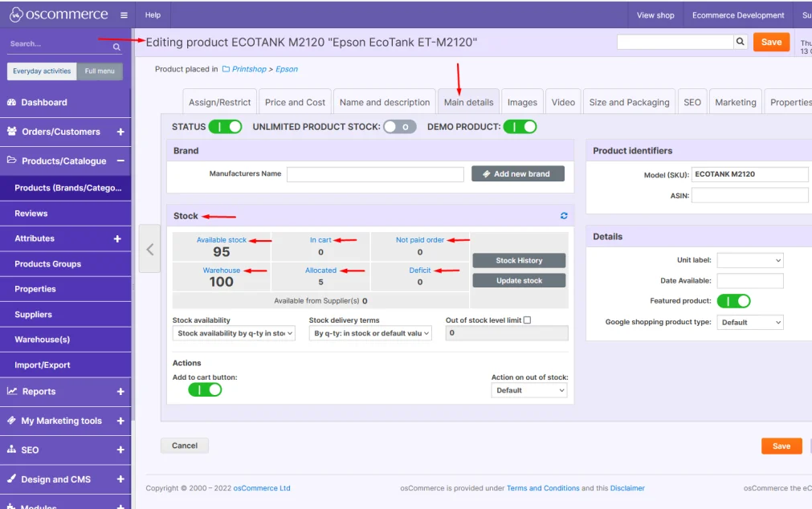Viewport: 812px width, 509px height.
Task: Switch to the Price and Cost tab
Action: pyautogui.click(x=295, y=102)
